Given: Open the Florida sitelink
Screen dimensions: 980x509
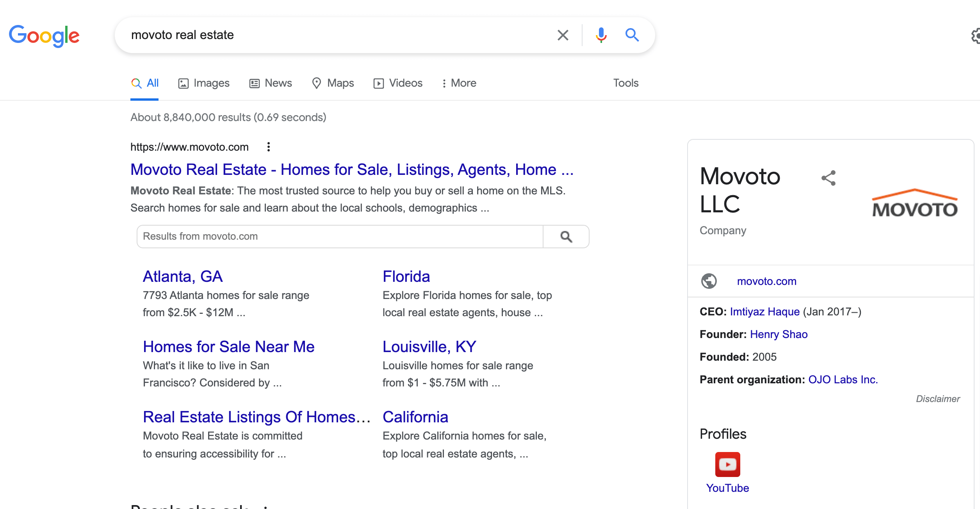Looking at the screenshot, I should [x=406, y=276].
